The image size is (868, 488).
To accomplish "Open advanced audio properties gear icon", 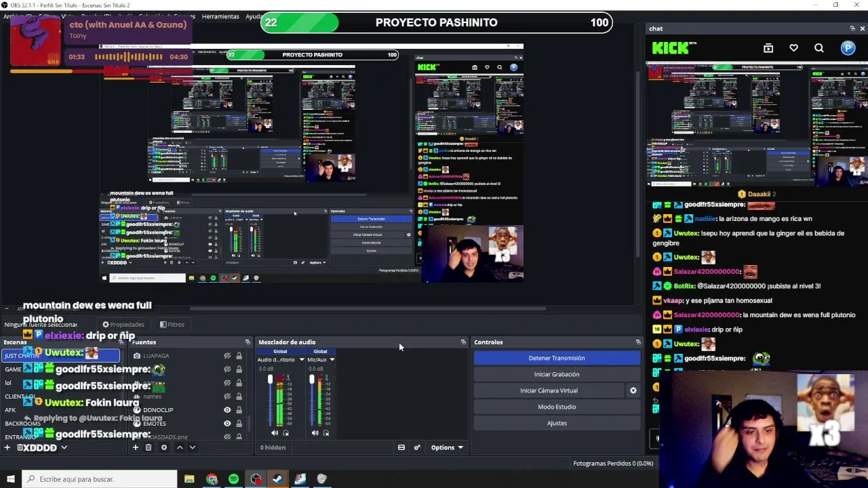I will 417,447.
